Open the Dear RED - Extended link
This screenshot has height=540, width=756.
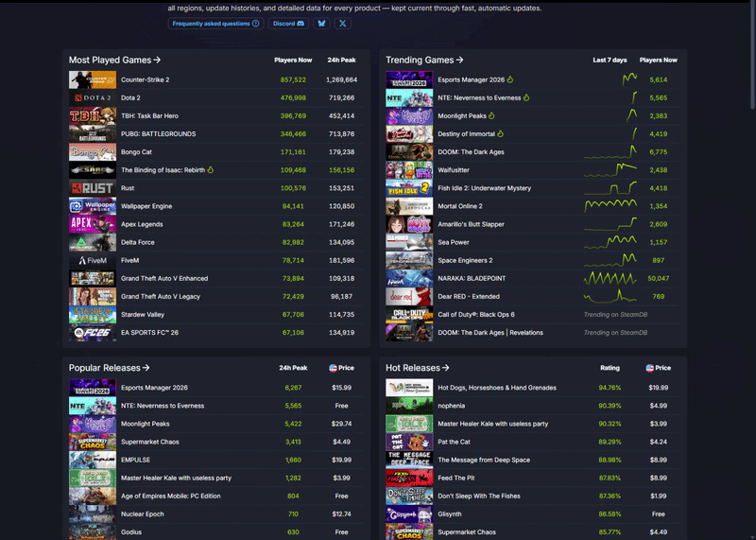(x=468, y=296)
